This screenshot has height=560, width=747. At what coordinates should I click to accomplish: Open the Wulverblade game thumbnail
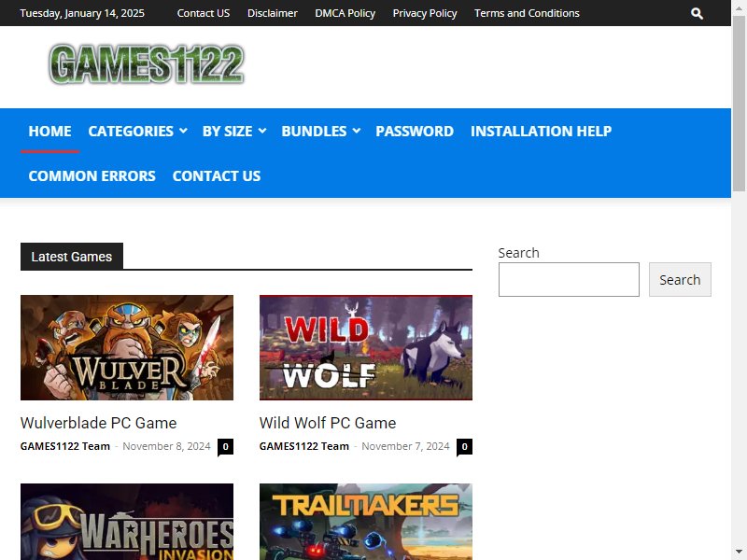pyautogui.click(x=127, y=347)
